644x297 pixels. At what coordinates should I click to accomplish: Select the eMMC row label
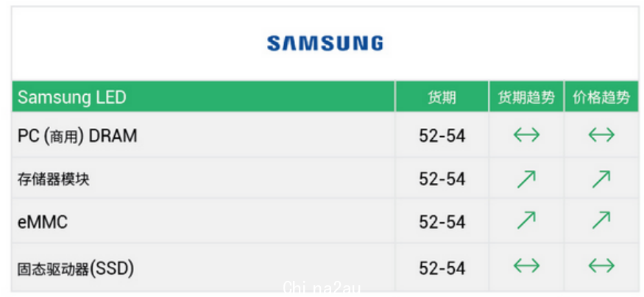point(42,222)
